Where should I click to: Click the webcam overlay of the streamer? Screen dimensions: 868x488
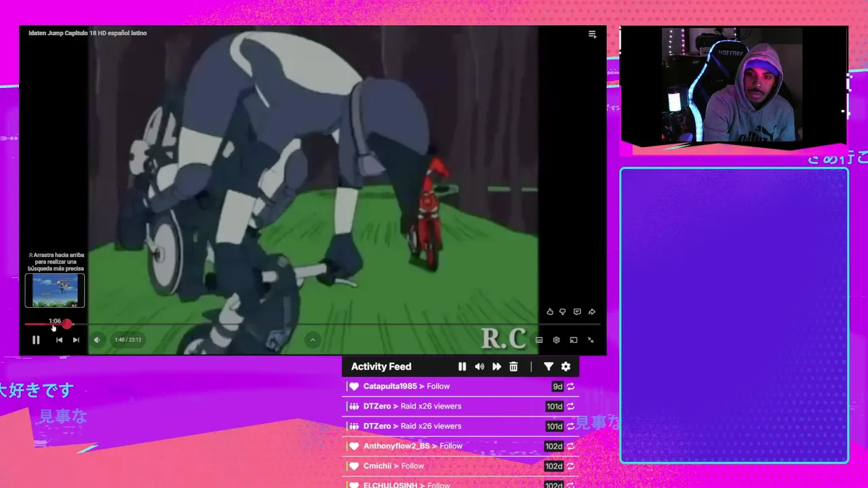coord(734,85)
